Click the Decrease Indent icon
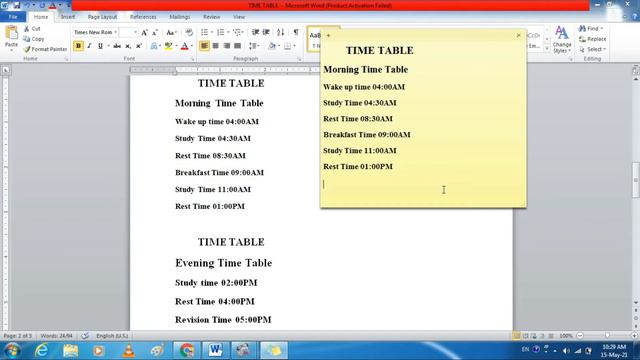 point(256,32)
